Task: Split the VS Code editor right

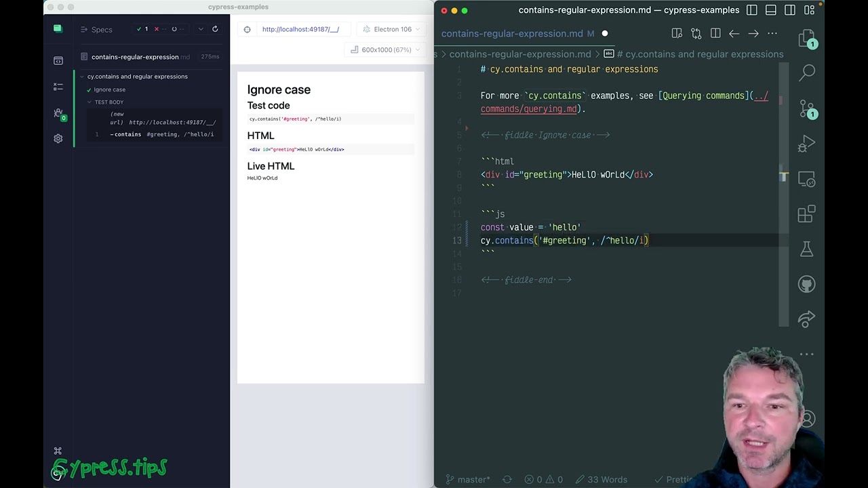Action: click(x=715, y=33)
